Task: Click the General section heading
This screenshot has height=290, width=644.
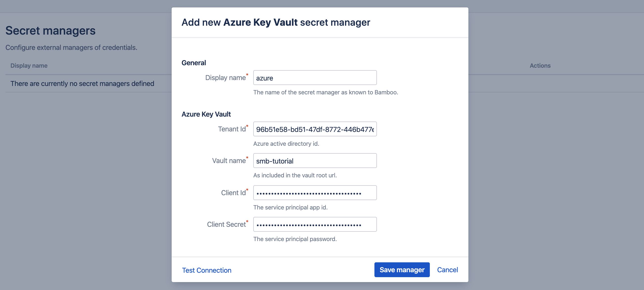Action: pos(194,63)
